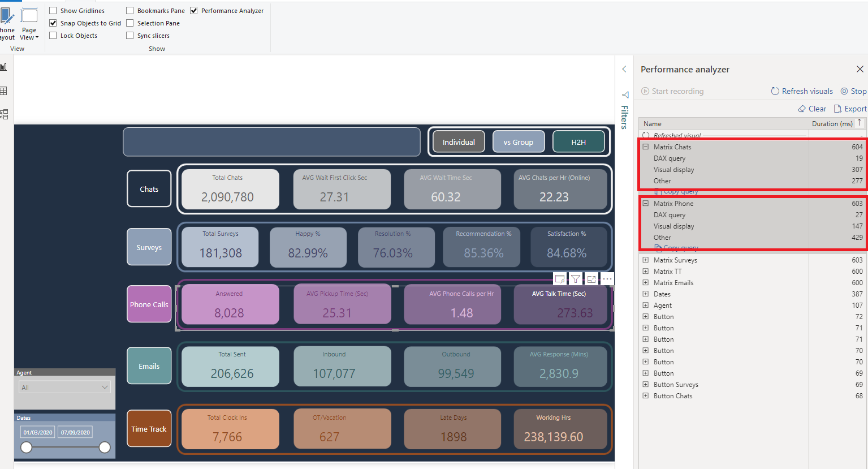Enter focus mode for the Phone Calls visual
868x469 pixels.
(591, 279)
